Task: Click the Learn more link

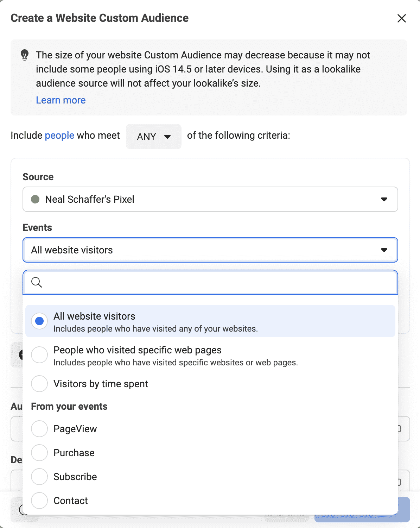Action: [x=61, y=100]
